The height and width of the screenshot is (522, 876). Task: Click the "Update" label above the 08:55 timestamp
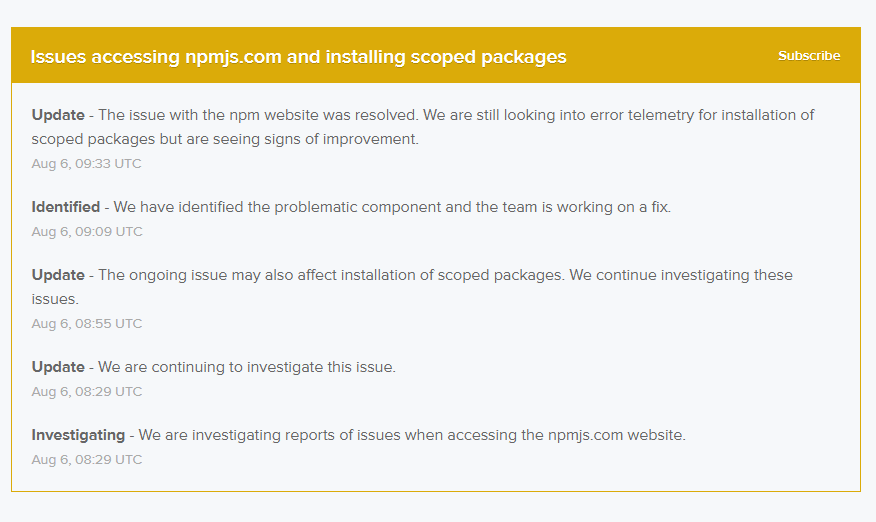click(x=58, y=276)
